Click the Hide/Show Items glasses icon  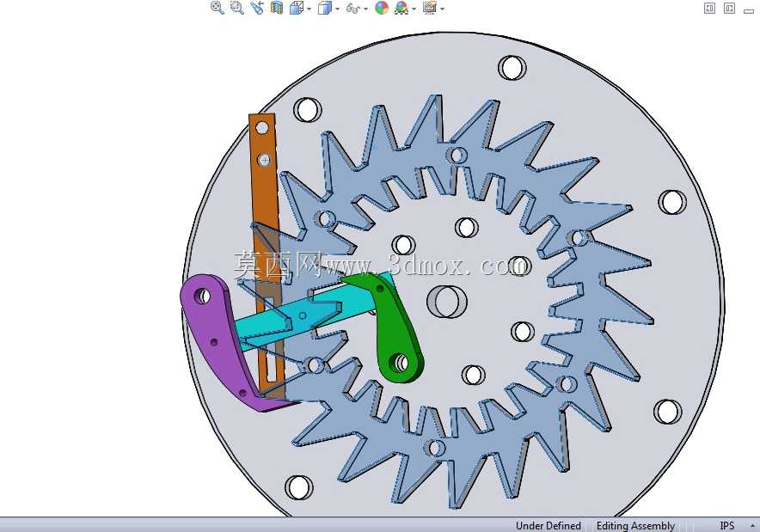tap(353, 9)
